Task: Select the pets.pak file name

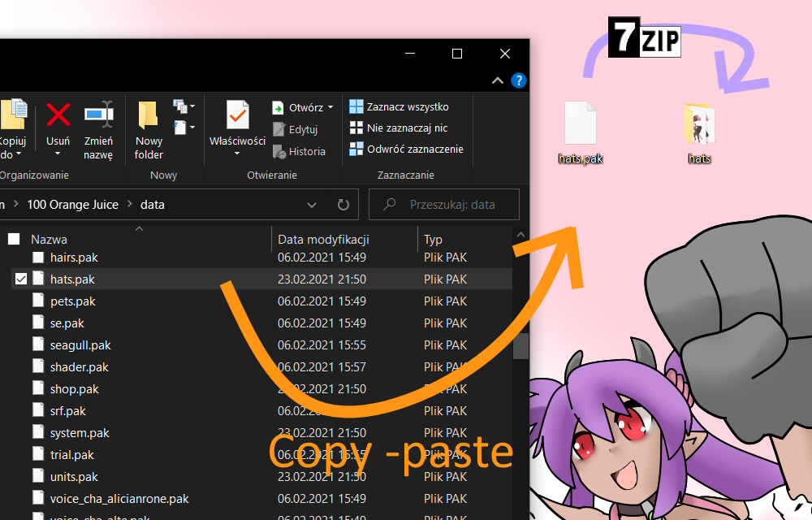Action: pos(73,301)
